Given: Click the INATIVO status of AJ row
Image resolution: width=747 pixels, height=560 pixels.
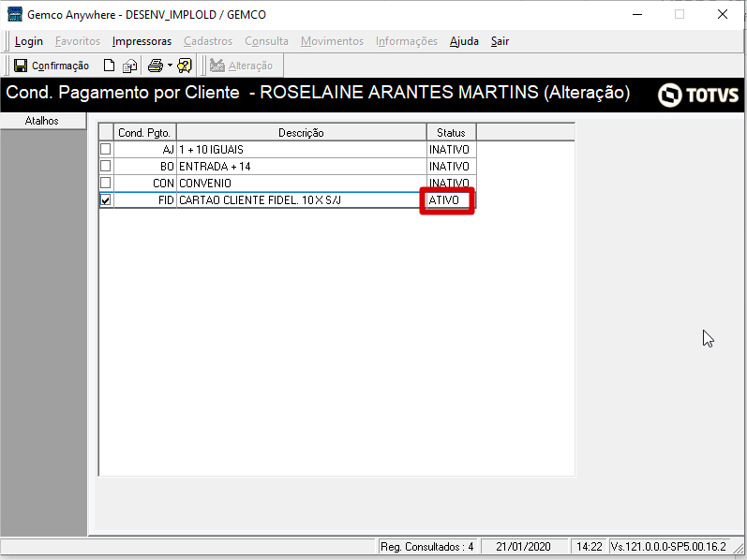Looking at the screenshot, I should tap(451, 150).
